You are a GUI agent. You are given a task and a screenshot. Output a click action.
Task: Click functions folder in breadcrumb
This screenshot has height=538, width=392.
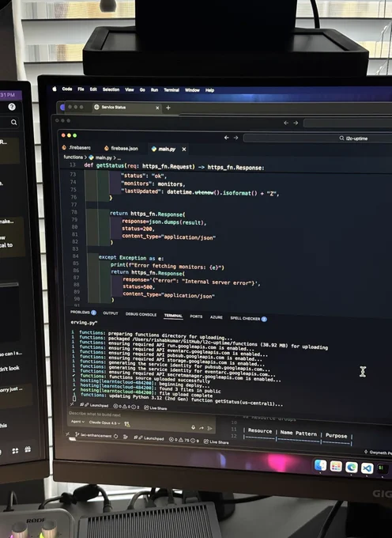[73, 157]
